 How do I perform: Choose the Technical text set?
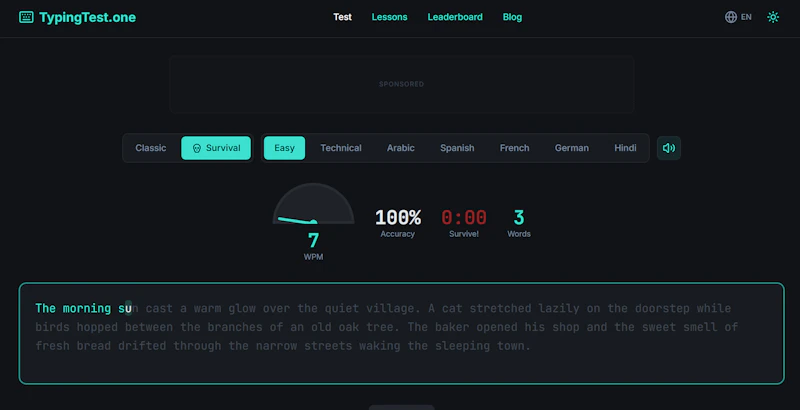click(341, 148)
